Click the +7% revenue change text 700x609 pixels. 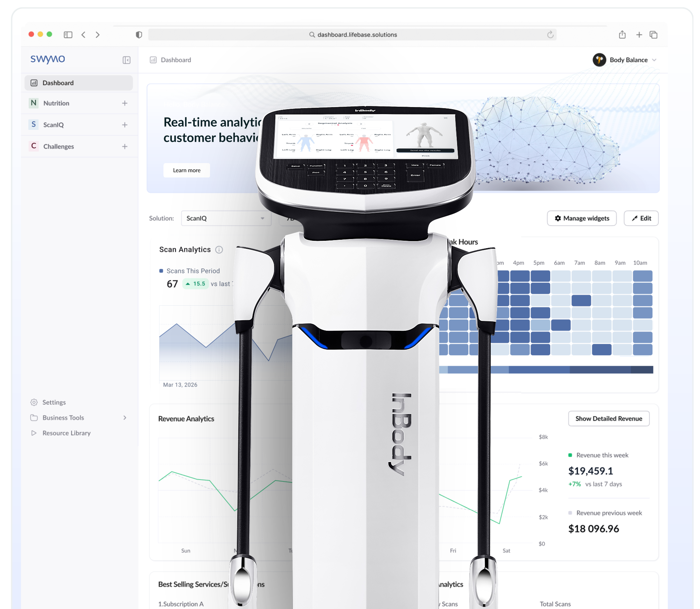pyautogui.click(x=574, y=484)
